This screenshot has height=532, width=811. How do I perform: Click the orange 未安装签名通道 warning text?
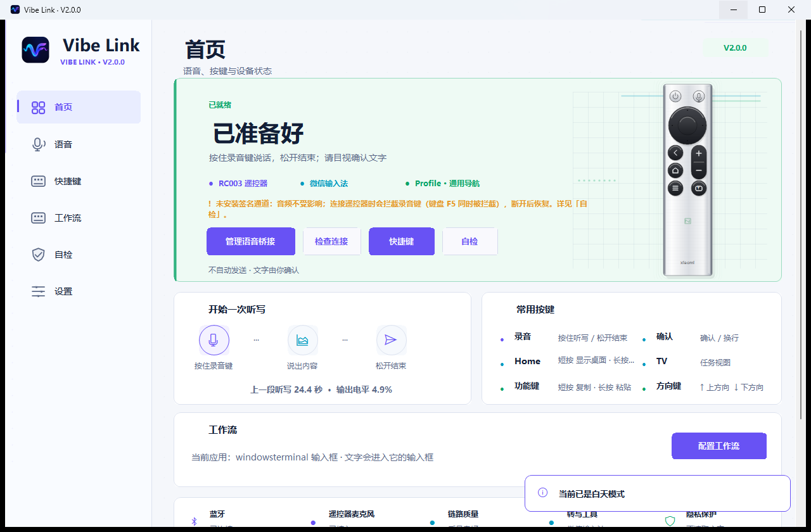[x=398, y=209]
